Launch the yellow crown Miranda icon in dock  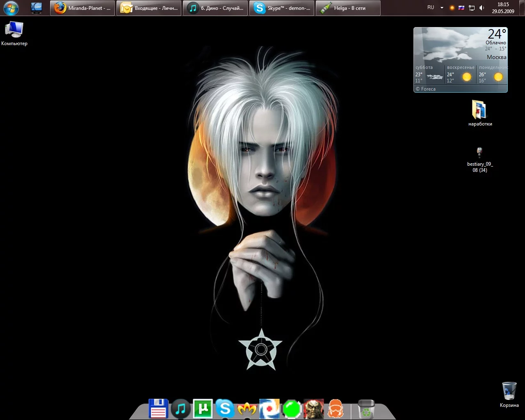click(x=247, y=409)
